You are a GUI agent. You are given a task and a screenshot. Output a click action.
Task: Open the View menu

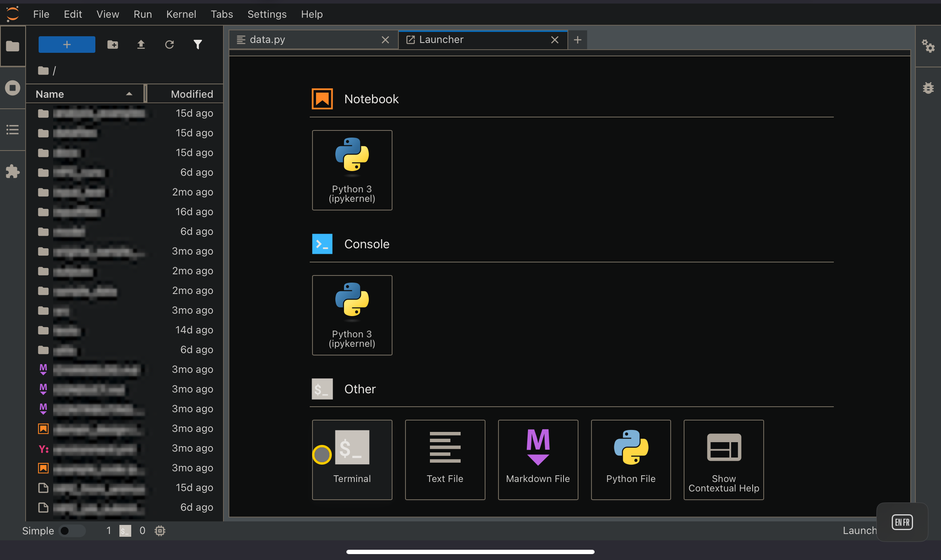click(108, 14)
